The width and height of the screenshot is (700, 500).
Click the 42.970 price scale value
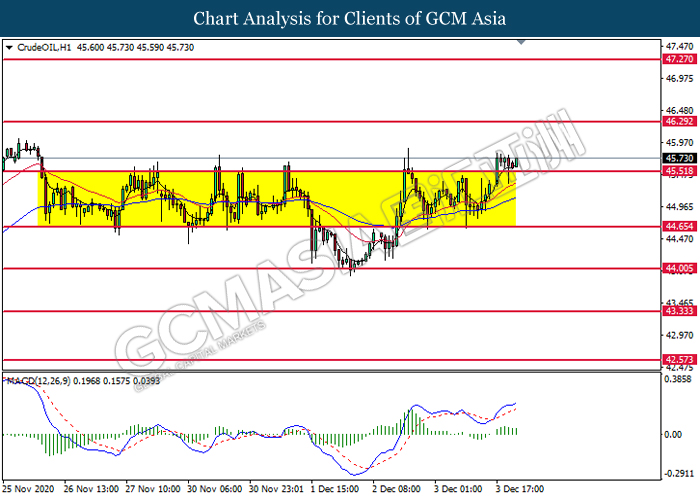pyautogui.click(x=679, y=335)
